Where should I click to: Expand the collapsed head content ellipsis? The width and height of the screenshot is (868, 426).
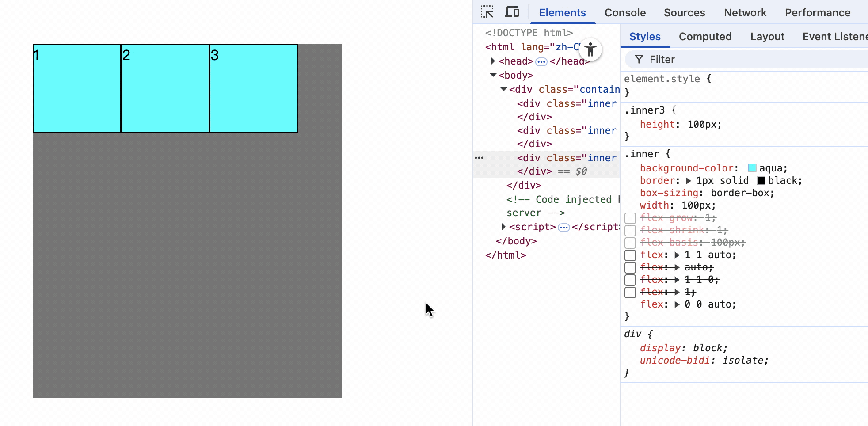pos(541,61)
